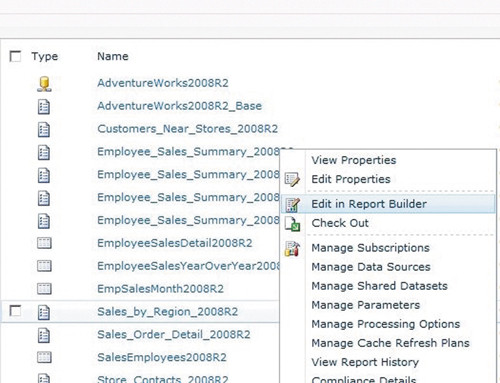The image size is (500, 383).
Task: Open the AdventureWorks2008R2 link
Action: pyautogui.click(x=163, y=83)
